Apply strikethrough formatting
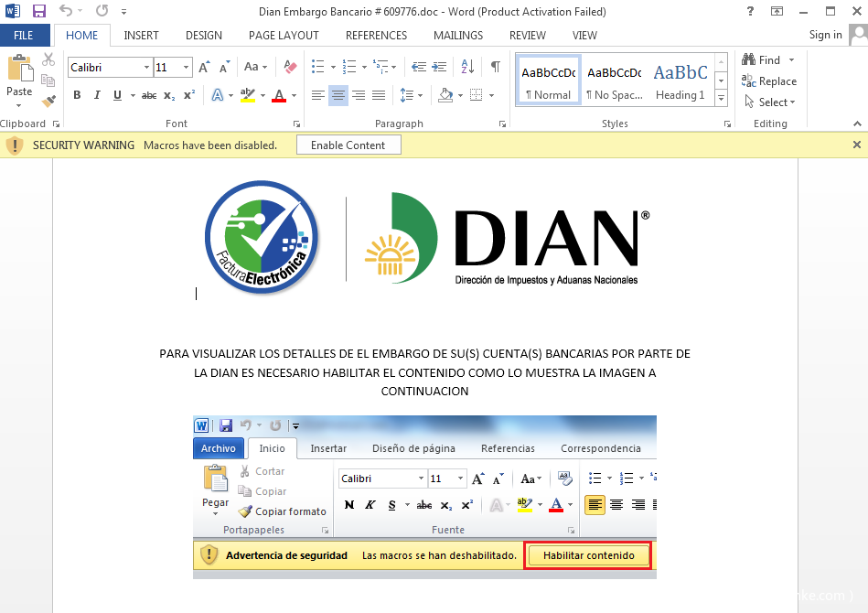Viewport: 868px width, 613px height. pyautogui.click(x=149, y=95)
